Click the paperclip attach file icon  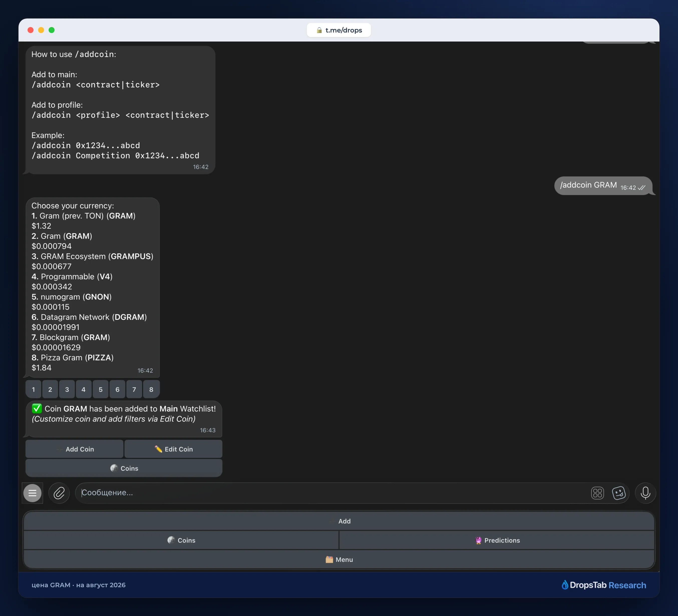point(59,493)
